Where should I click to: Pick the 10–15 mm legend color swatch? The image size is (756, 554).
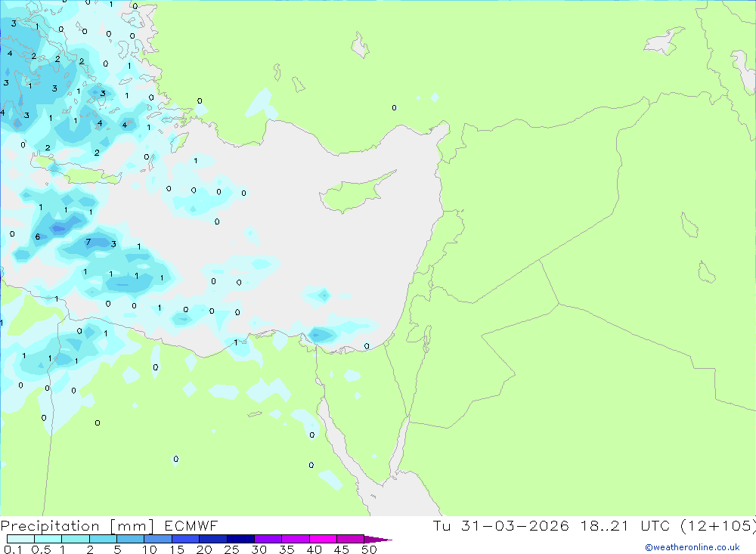[x=158, y=539]
